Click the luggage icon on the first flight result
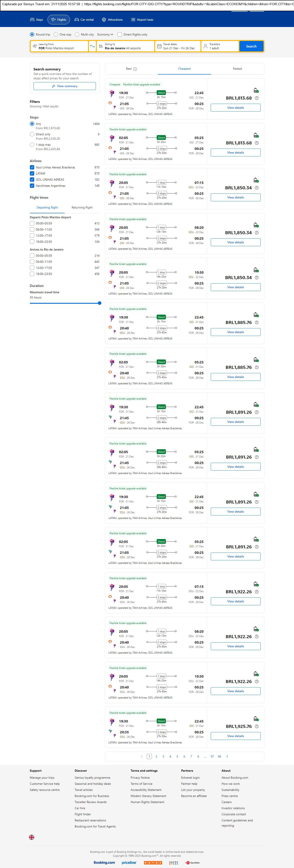 256,90
